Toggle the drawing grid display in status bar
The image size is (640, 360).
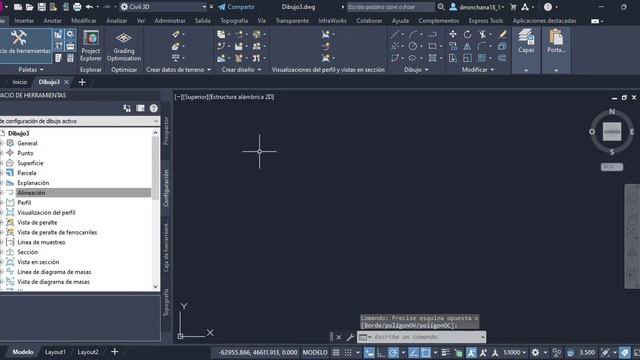coord(336,352)
